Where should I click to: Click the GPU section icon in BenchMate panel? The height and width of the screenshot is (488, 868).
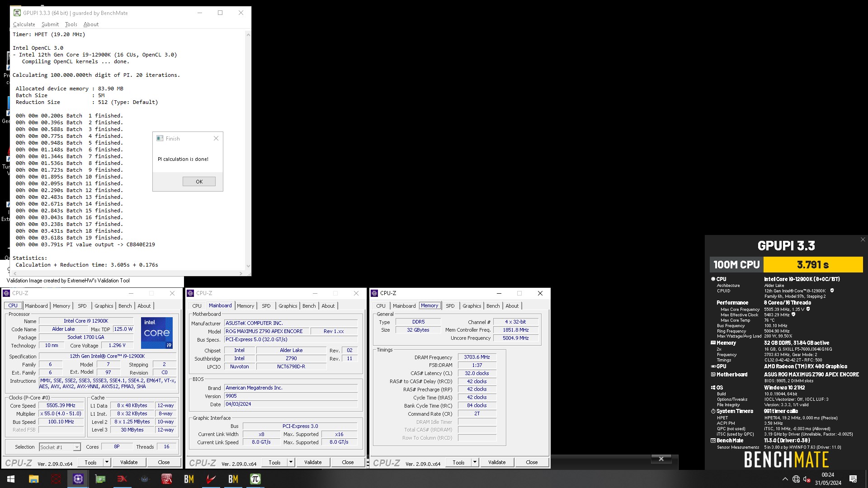(713, 366)
